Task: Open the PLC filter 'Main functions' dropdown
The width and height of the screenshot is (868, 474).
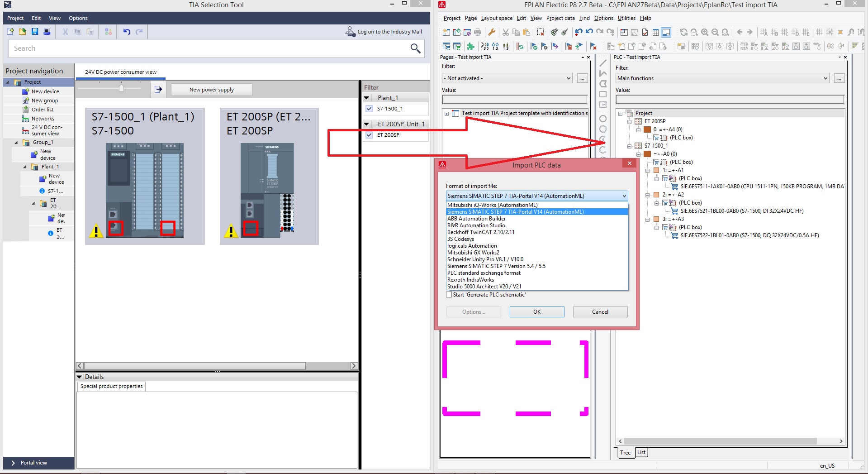Action: pos(722,78)
